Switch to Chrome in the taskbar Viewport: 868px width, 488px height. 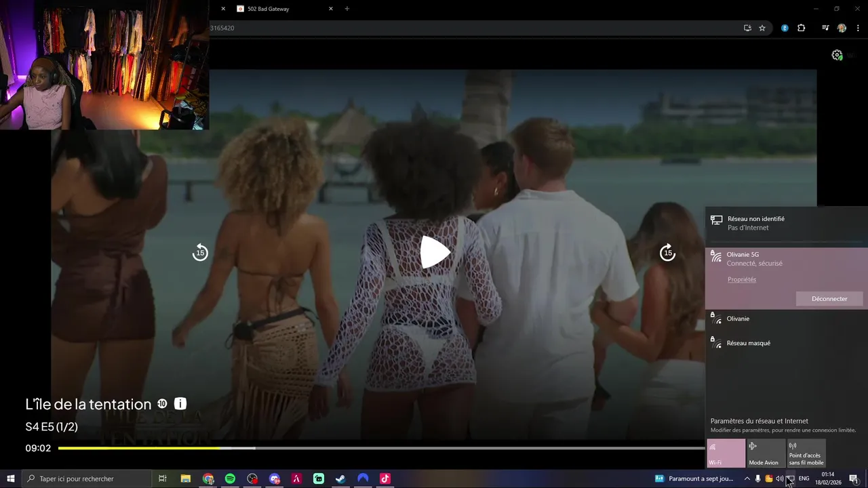(208, 479)
